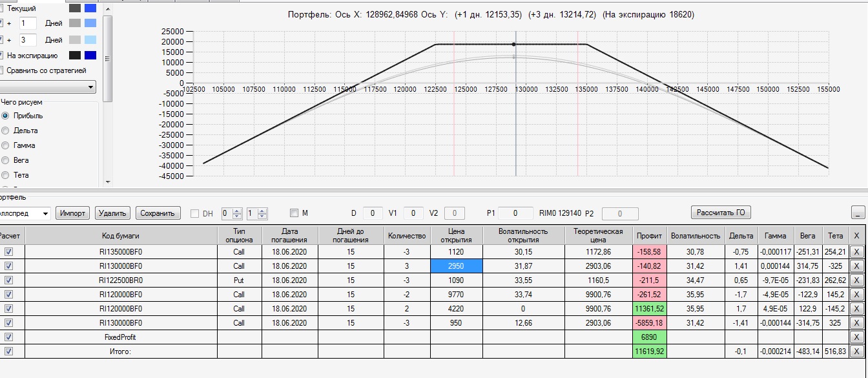Click the Код бумаги column header
The height and width of the screenshot is (378, 868).
(121, 235)
